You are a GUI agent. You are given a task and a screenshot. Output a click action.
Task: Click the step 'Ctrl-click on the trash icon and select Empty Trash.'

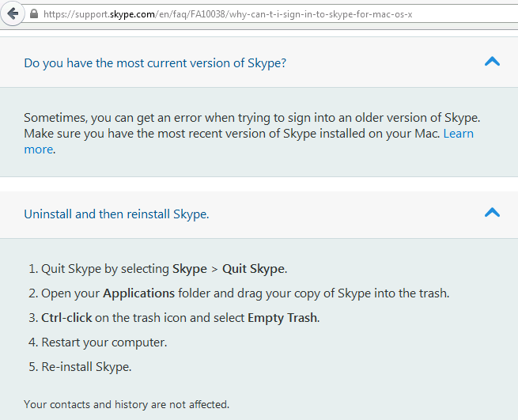point(174,318)
